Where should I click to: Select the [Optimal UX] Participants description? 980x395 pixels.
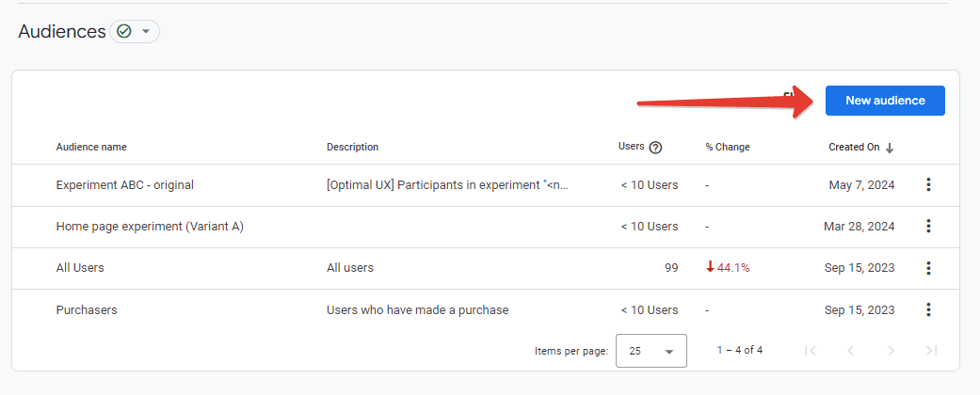[x=448, y=184]
